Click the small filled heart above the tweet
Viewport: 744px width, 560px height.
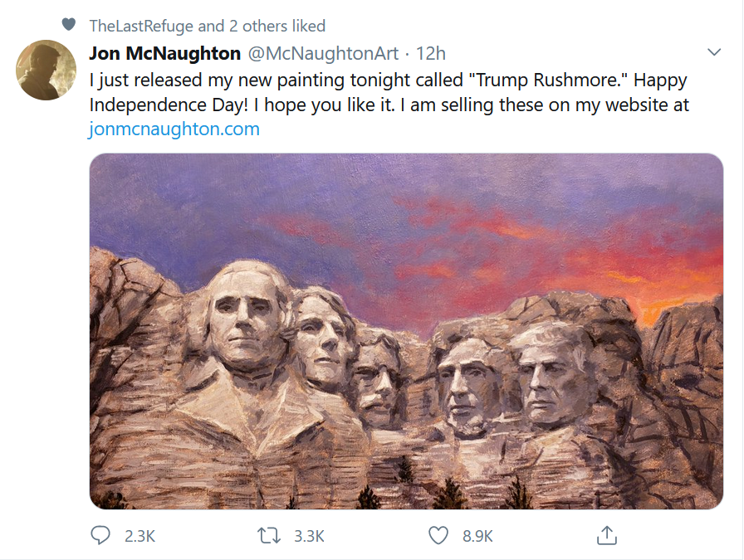pyautogui.click(x=70, y=25)
